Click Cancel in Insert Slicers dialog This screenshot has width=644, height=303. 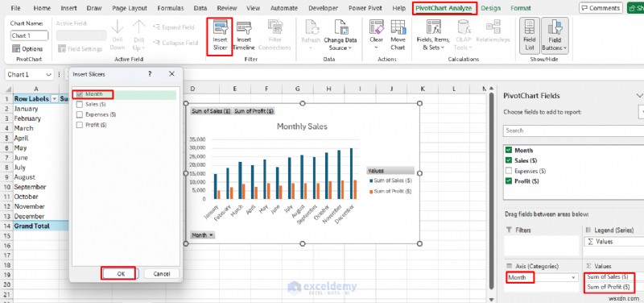pyautogui.click(x=162, y=274)
